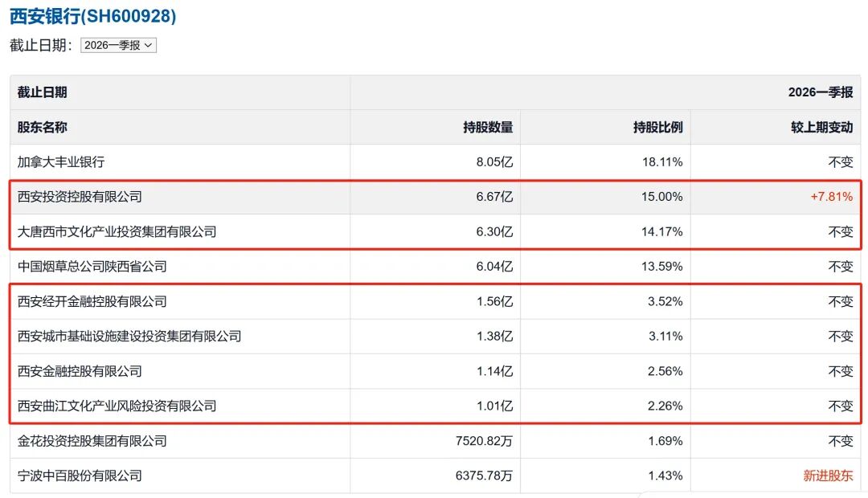Click the 较上期变动 column header
This screenshot has width=868, height=498.
click(821, 127)
